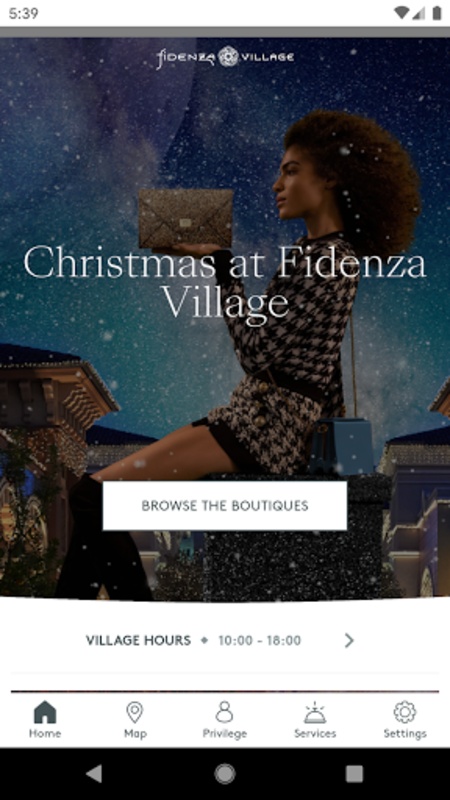This screenshot has width=450, height=800.
Task: Tap the 5:39 clock in status bar
Action: 23,13
